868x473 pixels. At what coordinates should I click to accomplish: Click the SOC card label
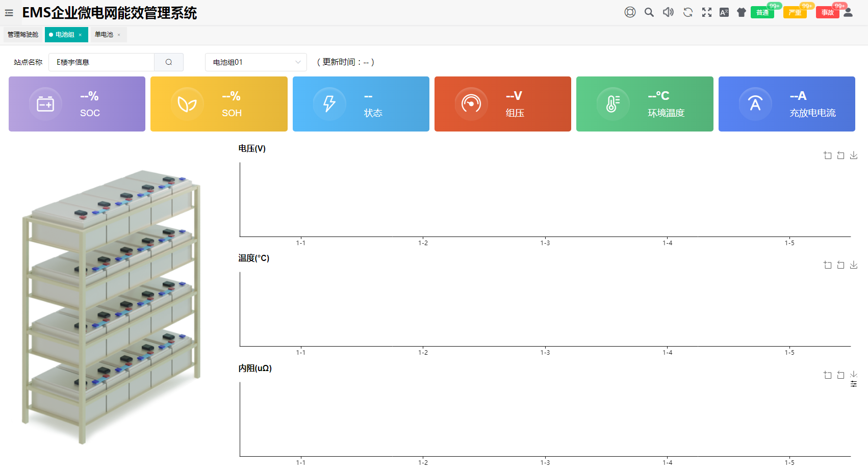tap(90, 113)
